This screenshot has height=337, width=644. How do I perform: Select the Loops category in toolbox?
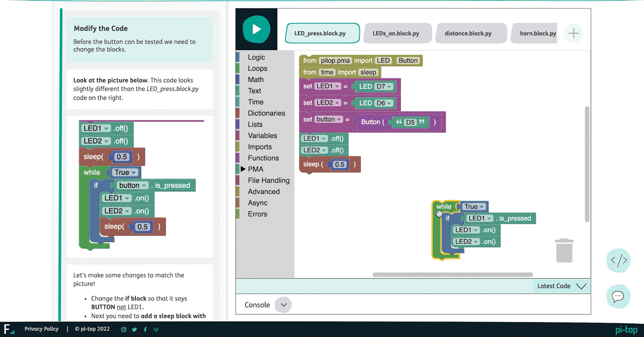click(257, 69)
